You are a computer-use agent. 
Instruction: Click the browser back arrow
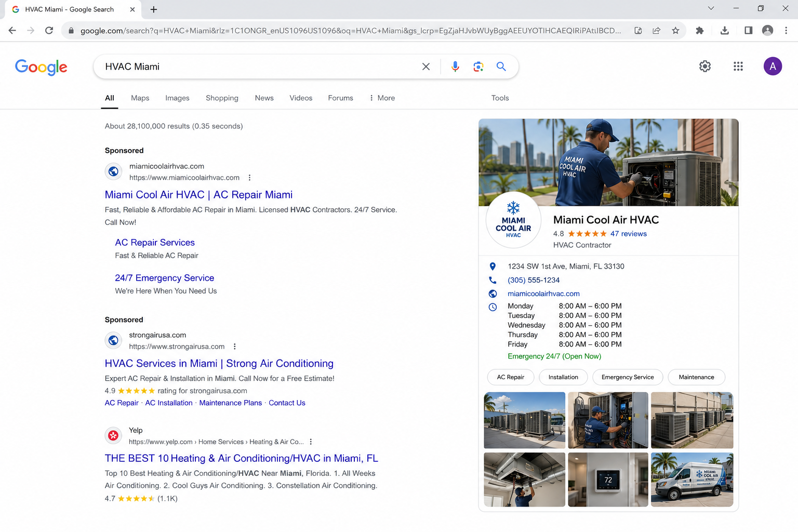tap(12, 31)
